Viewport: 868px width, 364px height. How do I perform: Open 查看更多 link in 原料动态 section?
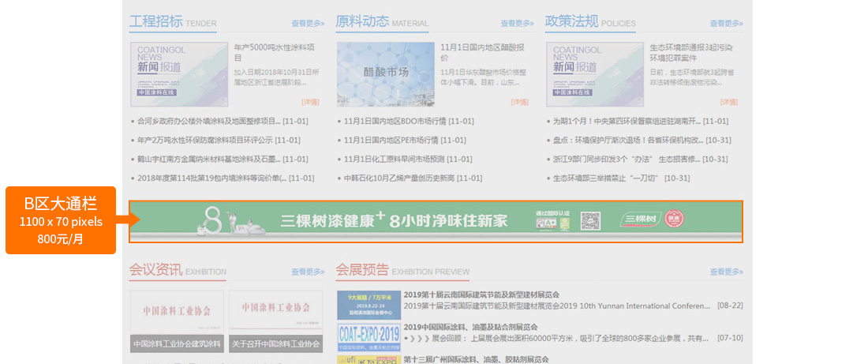517,24
